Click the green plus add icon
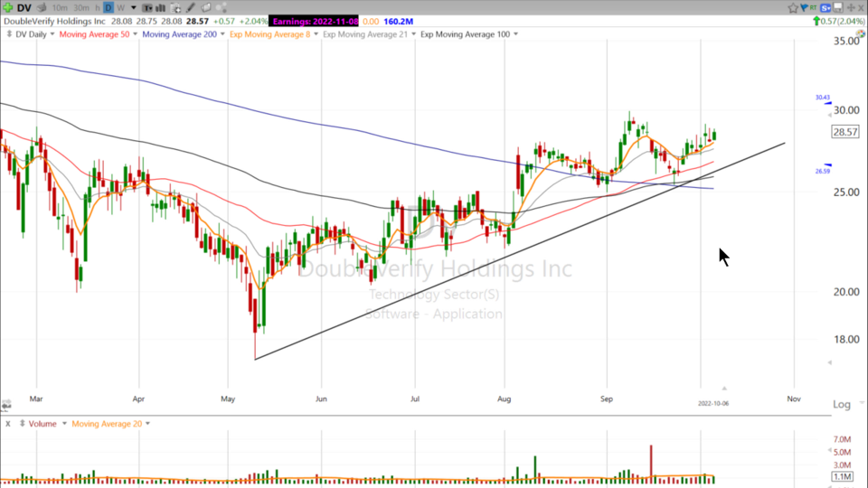Image resolution: width=868 pixels, height=488 pixels. pos(8,8)
